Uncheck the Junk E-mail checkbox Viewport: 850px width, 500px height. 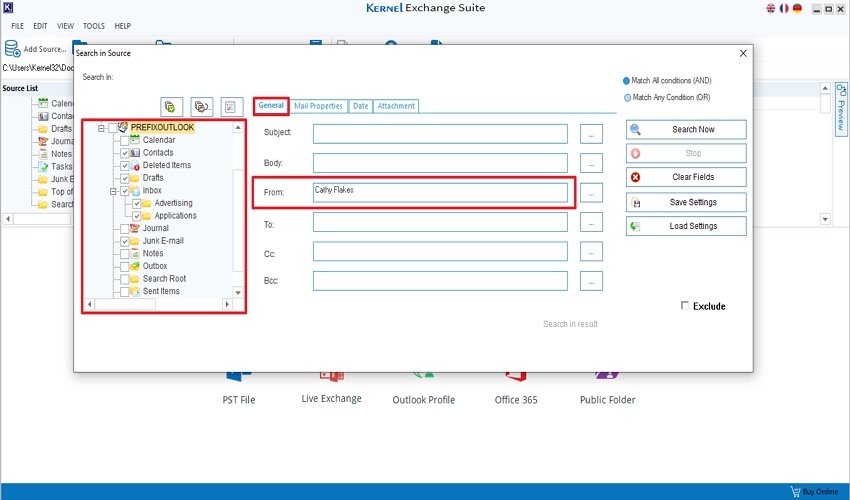coord(125,241)
